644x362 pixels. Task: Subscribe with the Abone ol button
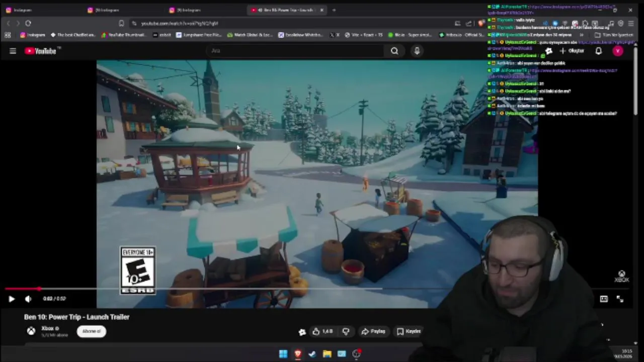coord(92,331)
